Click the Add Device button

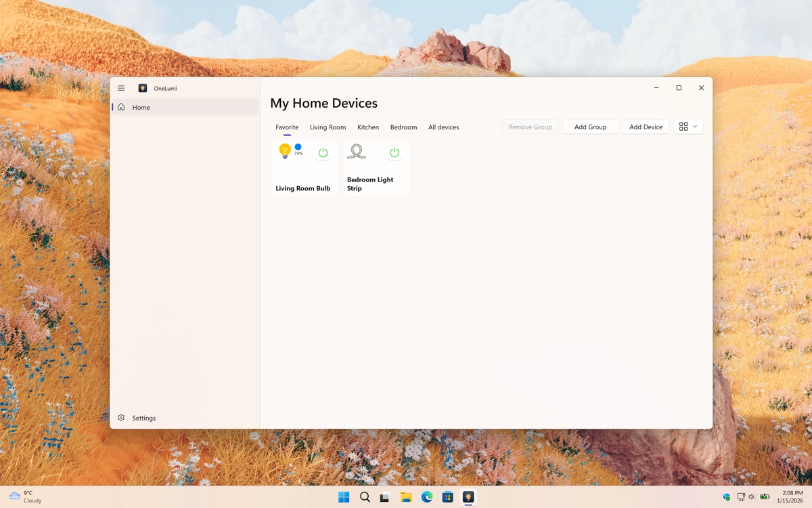(x=646, y=127)
